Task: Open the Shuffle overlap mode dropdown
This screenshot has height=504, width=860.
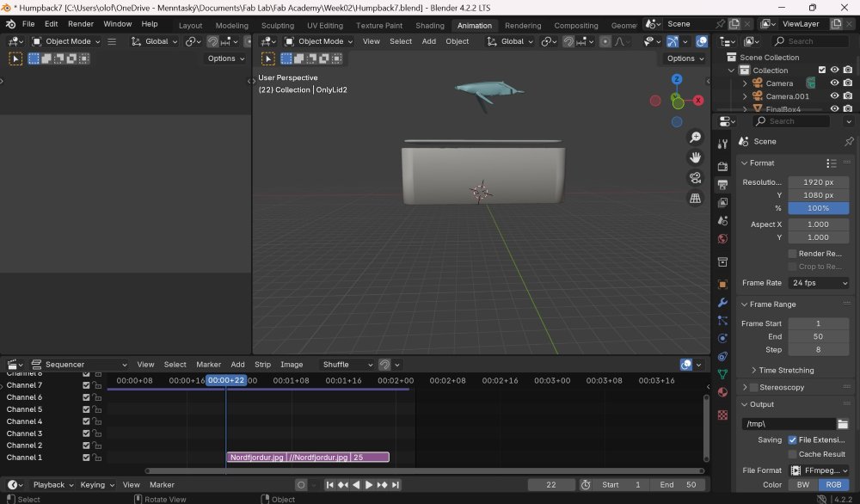Action: 347,365
